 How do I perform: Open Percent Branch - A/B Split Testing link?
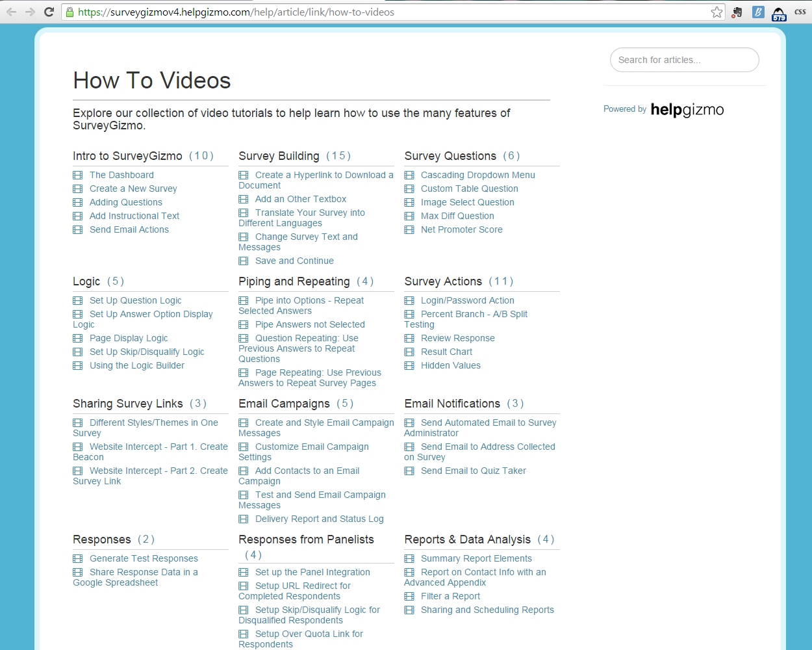tap(466, 319)
